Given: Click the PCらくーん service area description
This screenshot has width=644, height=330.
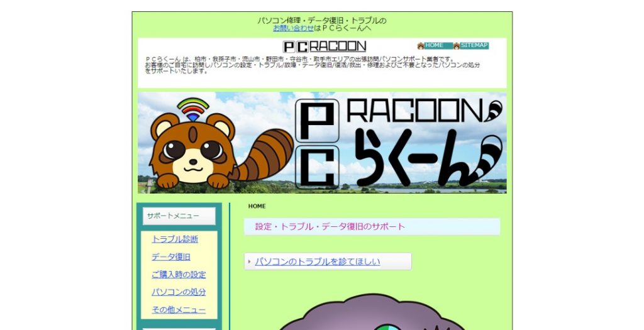Looking at the screenshot, I should [312, 65].
